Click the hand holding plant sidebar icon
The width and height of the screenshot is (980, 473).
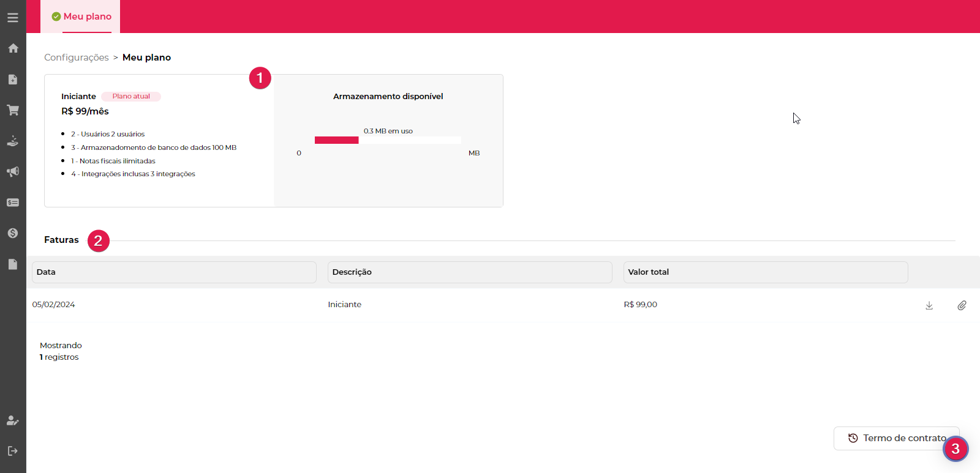click(x=13, y=141)
